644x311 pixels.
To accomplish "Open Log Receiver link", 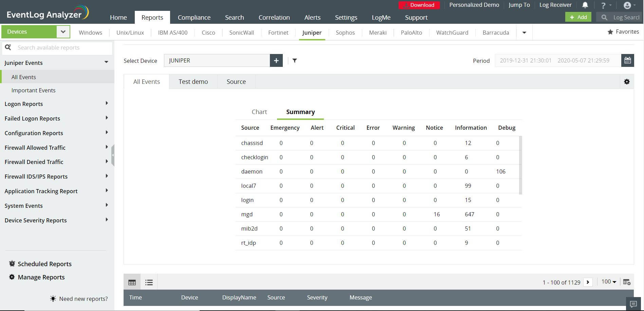I will click(x=555, y=5).
